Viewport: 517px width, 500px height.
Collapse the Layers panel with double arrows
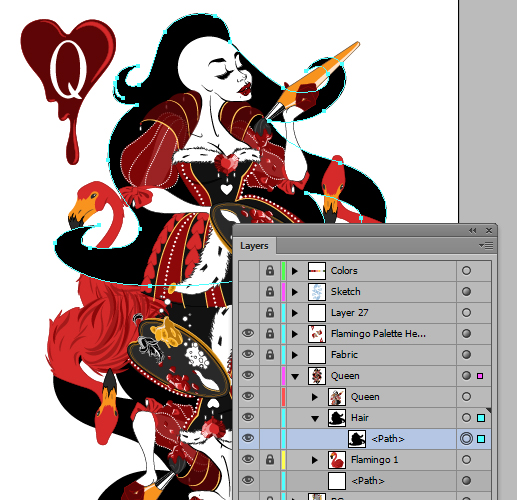click(472, 230)
